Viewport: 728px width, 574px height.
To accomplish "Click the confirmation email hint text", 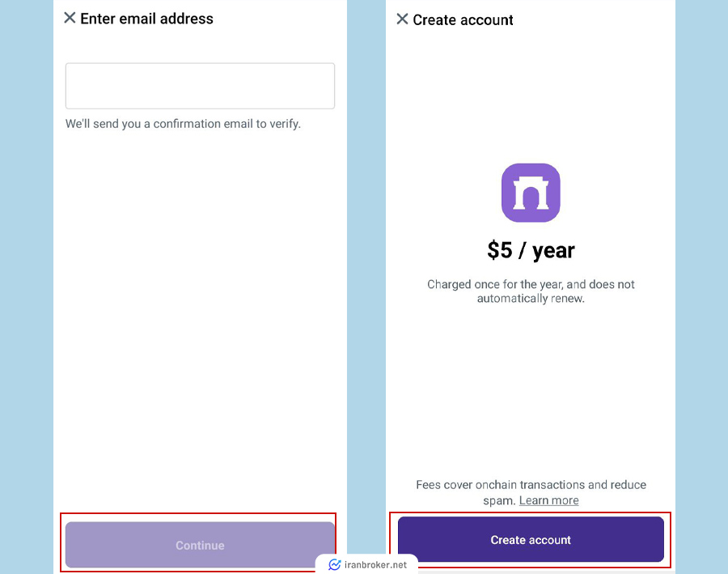I will [183, 124].
